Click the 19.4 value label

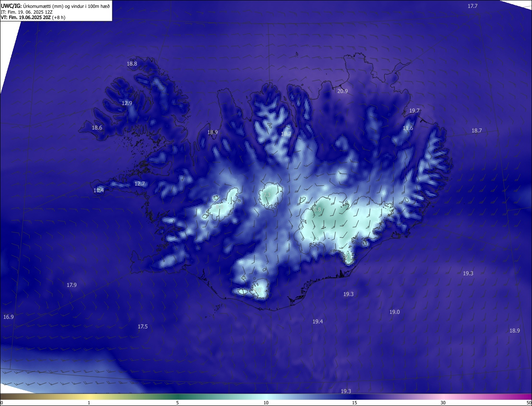(318, 322)
